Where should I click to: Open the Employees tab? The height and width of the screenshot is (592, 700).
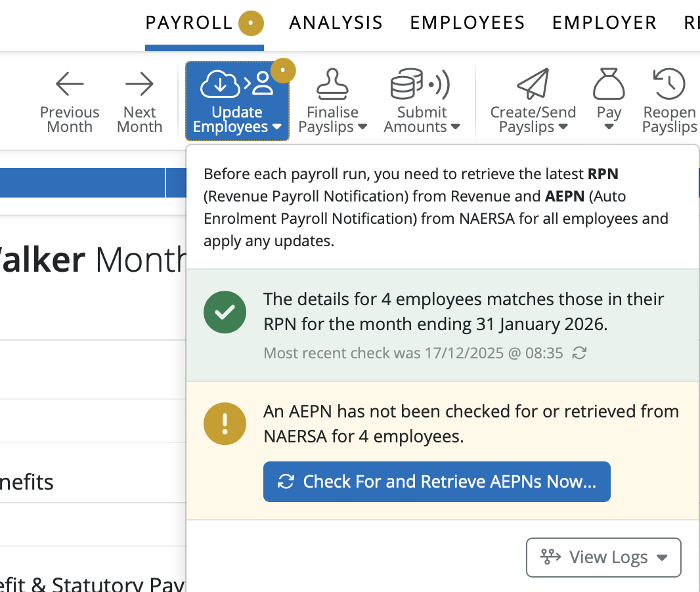(468, 23)
